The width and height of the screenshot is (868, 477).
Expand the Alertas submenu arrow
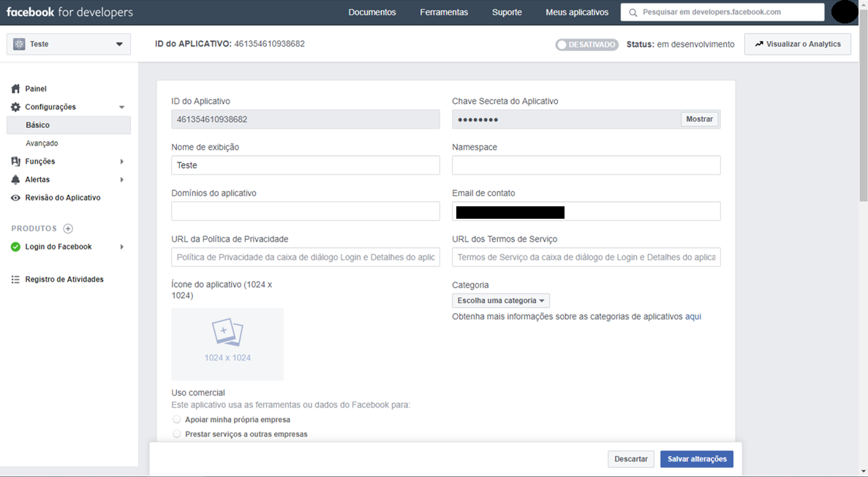pos(122,179)
